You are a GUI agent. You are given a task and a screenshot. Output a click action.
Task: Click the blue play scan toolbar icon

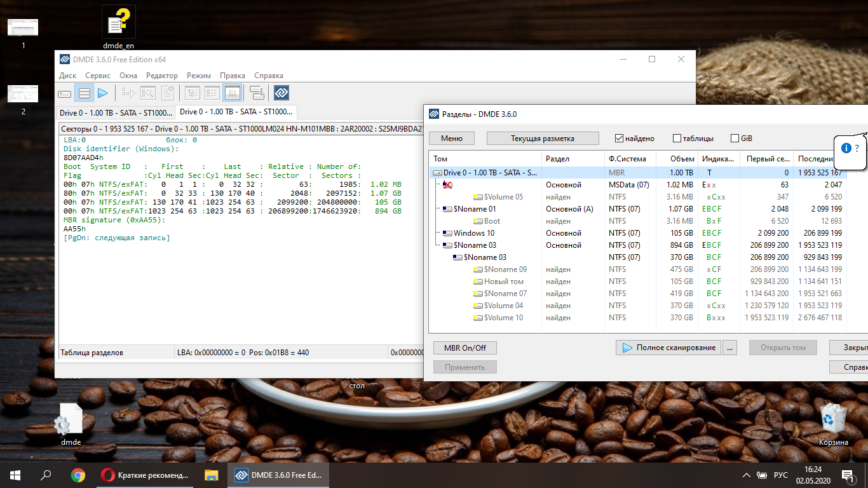coord(102,93)
